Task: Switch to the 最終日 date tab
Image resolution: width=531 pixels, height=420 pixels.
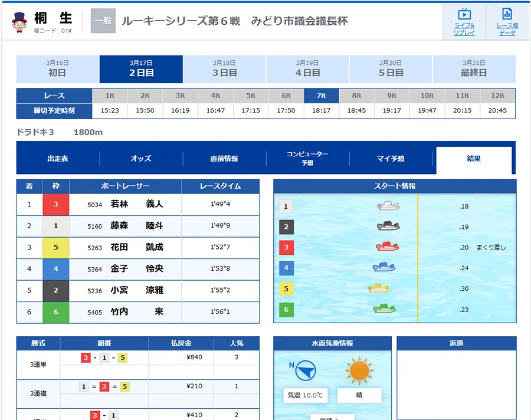Action: (x=474, y=69)
